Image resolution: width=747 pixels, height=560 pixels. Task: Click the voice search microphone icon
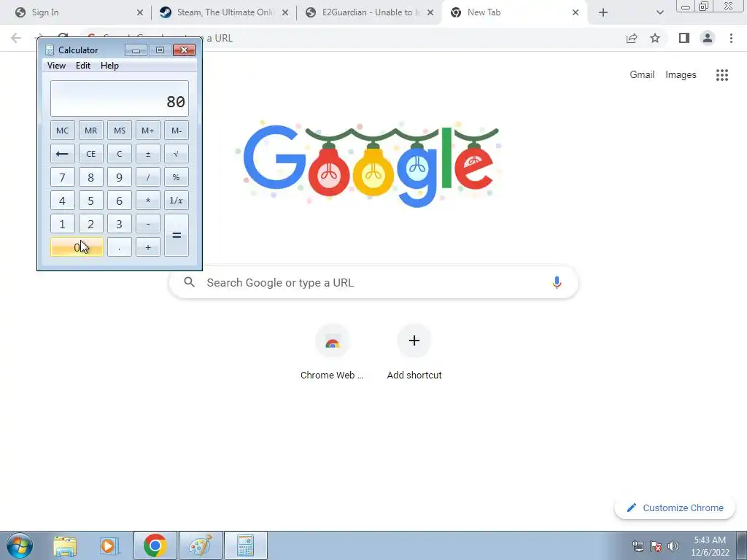tap(557, 282)
